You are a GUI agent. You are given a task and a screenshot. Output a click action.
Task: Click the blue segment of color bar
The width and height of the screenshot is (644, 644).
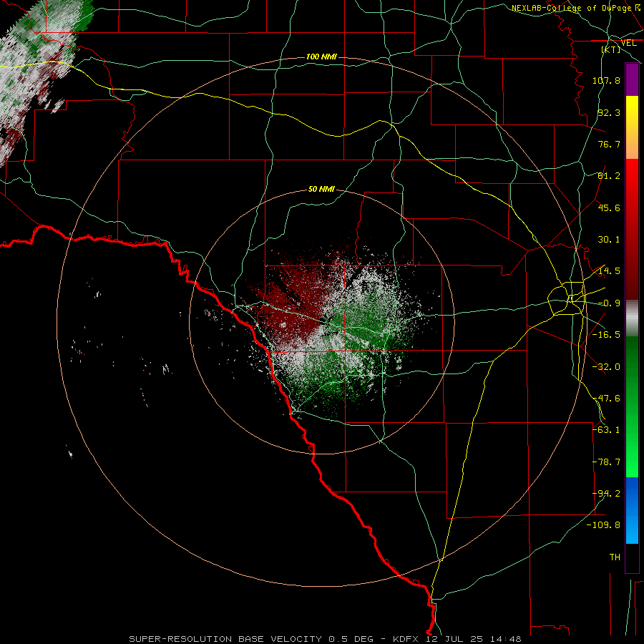(632, 510)
